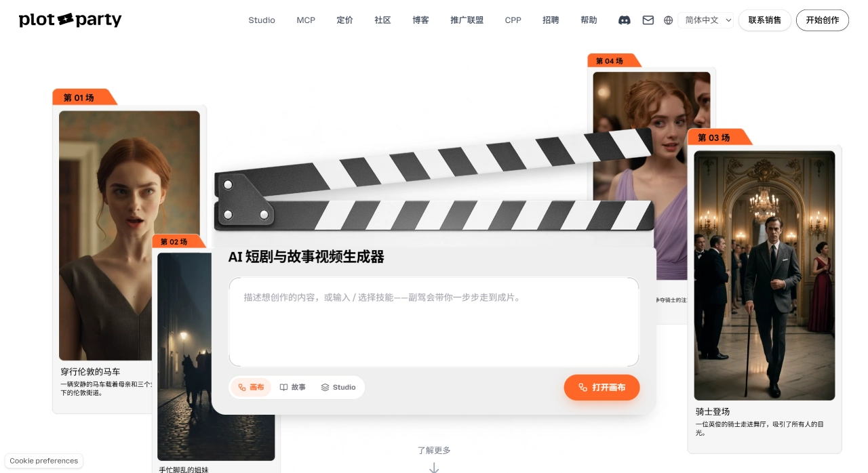Open the 推广联盟 navigation item
This screenshot has height=473, width=868.
tap(467, 20)
